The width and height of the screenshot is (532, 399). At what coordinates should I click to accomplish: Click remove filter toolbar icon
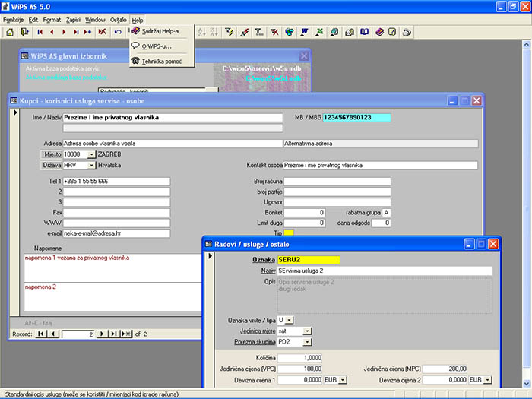click(274, 32)
